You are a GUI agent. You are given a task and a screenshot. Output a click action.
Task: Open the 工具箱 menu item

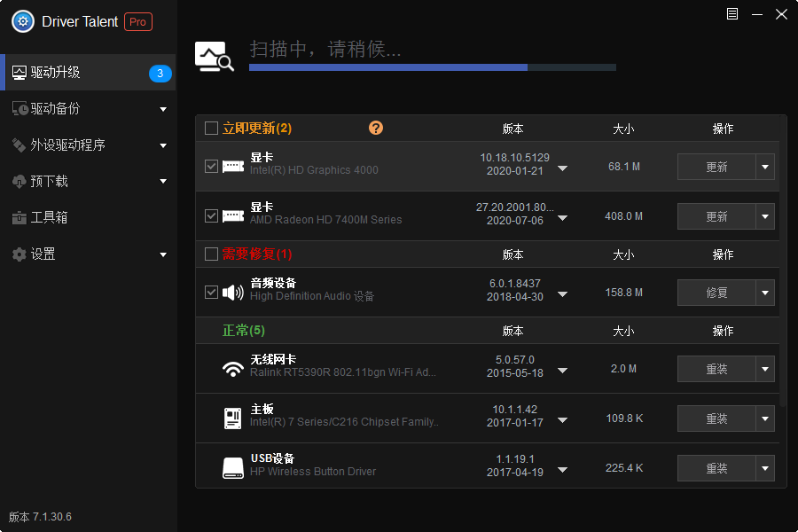[x=88, y=218]
